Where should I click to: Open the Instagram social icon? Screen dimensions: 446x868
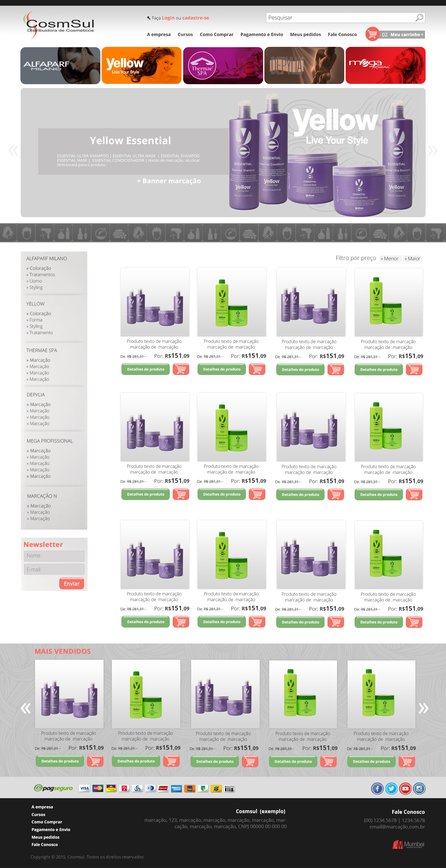click(419, 788)
